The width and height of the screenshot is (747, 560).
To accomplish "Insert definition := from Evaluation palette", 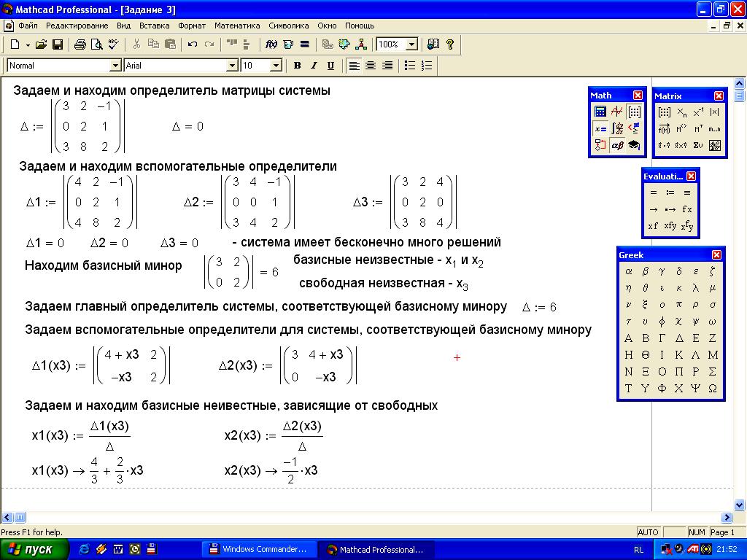I will tap(670, 192).
